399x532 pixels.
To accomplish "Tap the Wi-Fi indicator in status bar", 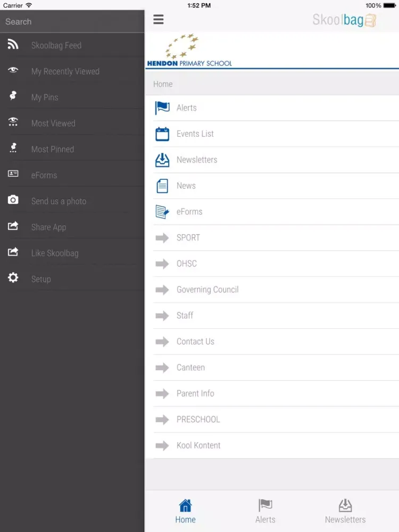I will click(x=29, y=5).
